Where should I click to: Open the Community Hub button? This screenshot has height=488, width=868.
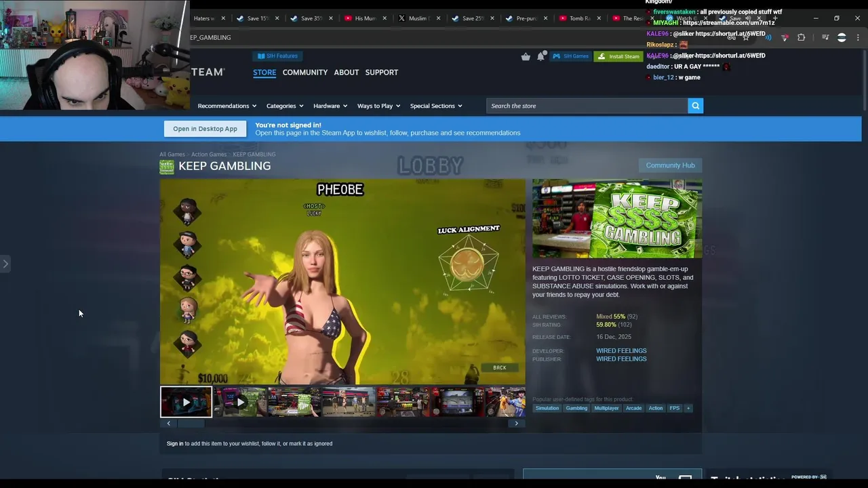pyautogui.click(x=670, y=165)
